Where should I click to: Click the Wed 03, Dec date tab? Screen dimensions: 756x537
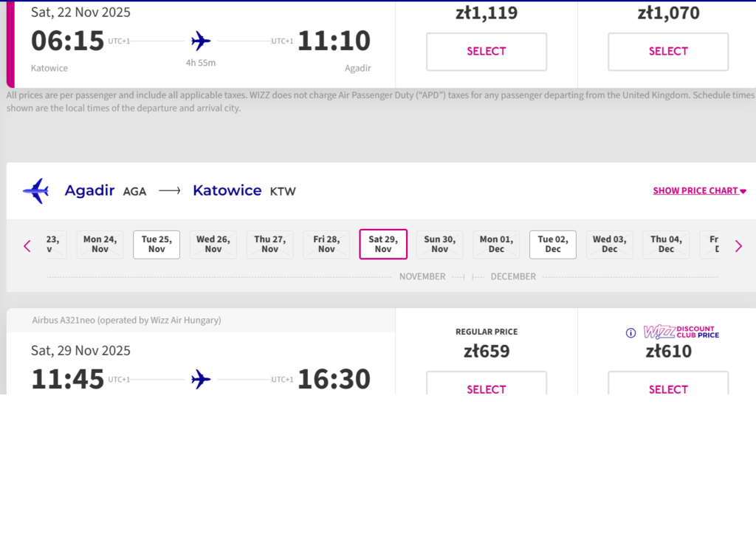pyautogui.click(x=609, y=244)
